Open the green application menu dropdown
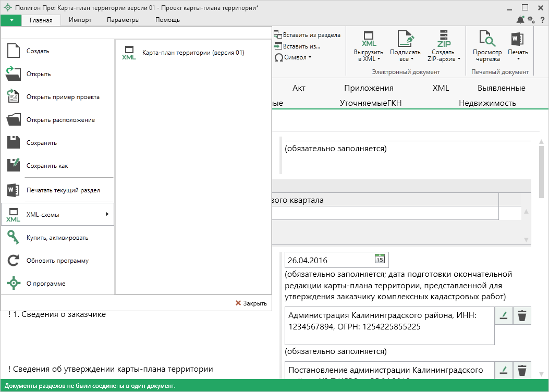 tap(11, 20)
